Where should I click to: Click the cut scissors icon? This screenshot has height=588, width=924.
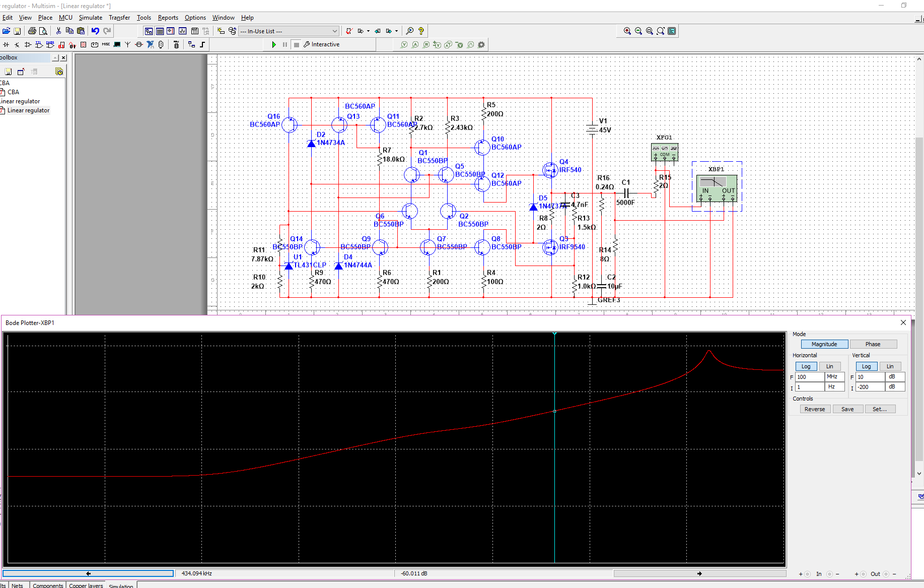click(58, 31)
